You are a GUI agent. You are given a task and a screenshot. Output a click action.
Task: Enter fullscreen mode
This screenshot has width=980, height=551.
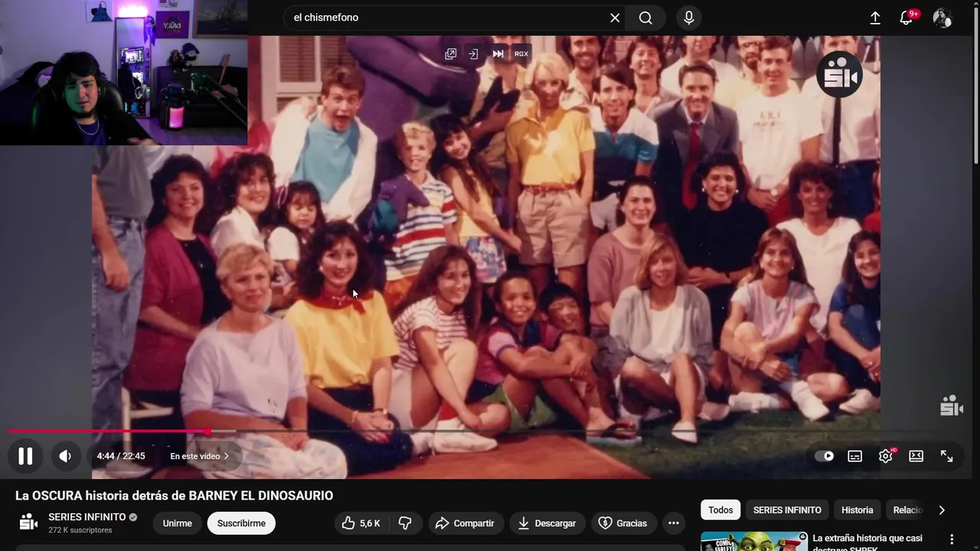947,456
